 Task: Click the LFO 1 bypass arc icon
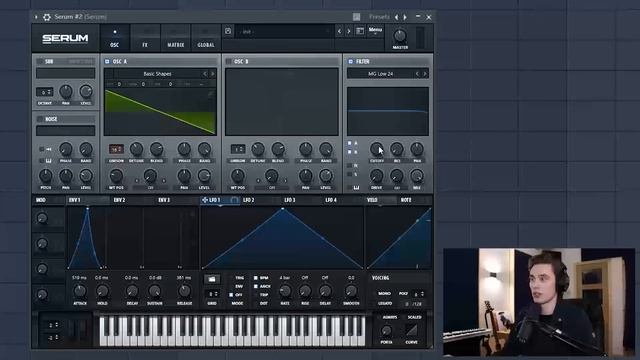tap(234, 200)
